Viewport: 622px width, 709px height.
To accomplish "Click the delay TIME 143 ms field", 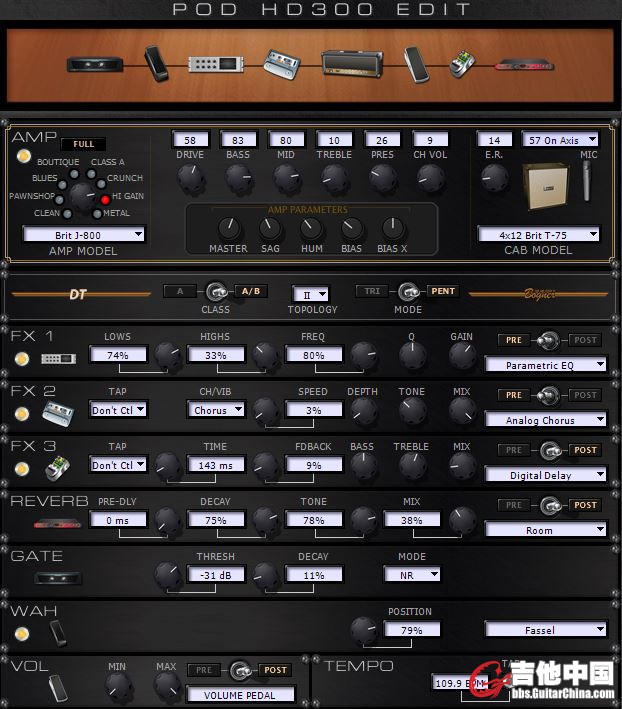I will 216,465.
